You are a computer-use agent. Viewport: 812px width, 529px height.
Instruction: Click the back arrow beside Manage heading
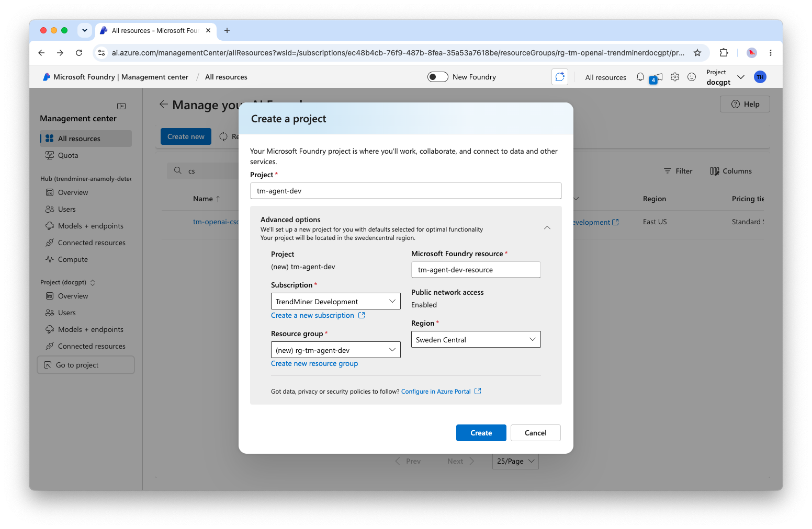pos(164,104)
